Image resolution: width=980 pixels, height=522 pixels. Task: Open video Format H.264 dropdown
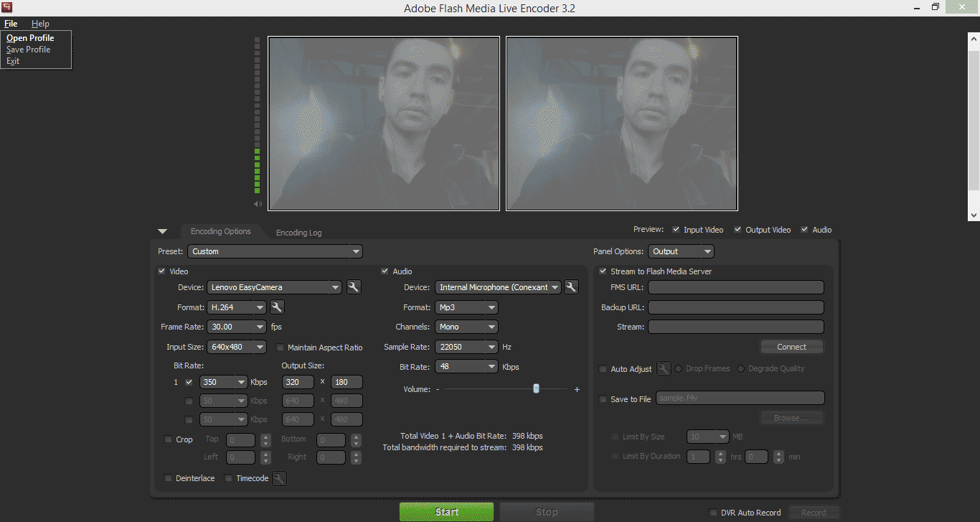237,307
